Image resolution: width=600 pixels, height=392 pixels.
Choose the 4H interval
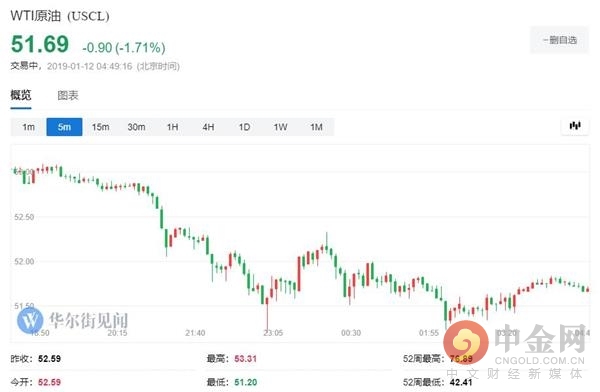tap(208, 127)
